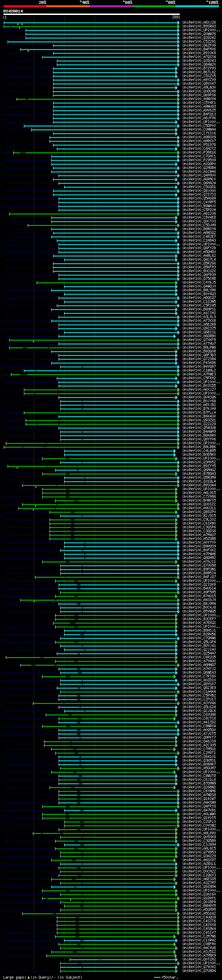Viewport: 222px width, 980px height.
Task: Select subject label UniRef100_Q6HA24
Action: [x=199, y=183]
